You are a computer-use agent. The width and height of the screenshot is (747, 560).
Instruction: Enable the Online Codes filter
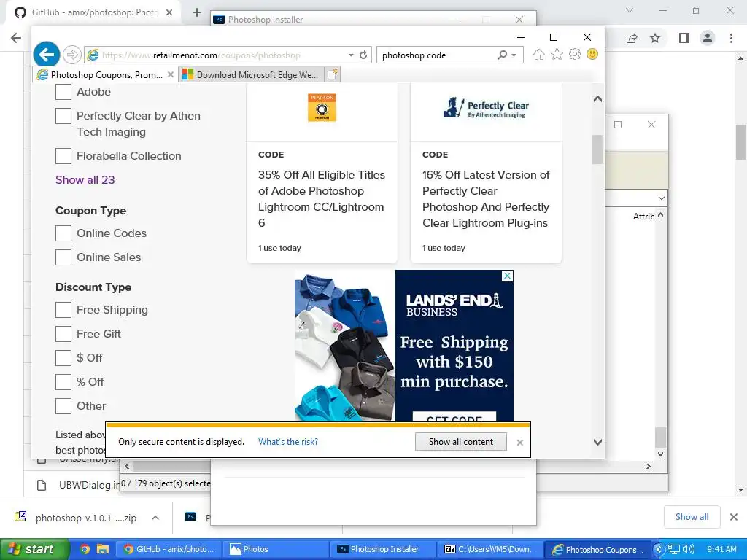coord(63,233)
